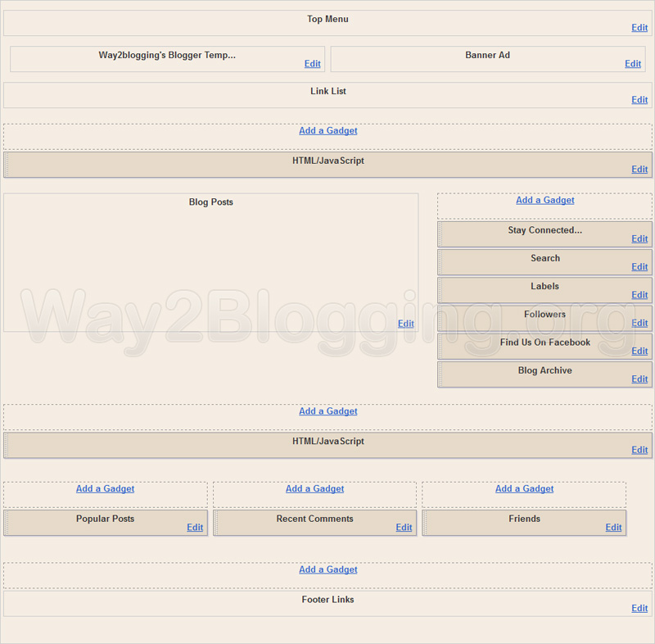Select the Recent Comments title text
The image size is (655, 644).
(314, 518)
